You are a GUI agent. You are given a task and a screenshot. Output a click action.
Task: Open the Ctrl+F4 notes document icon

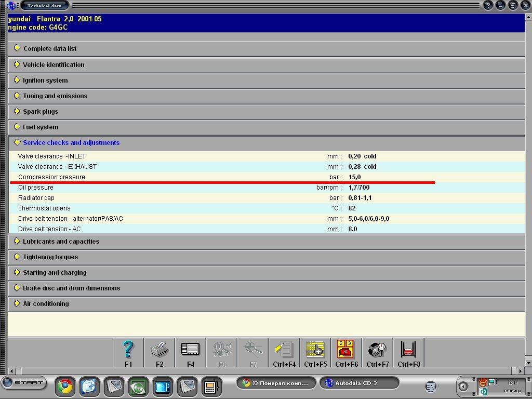click(284, 353)
